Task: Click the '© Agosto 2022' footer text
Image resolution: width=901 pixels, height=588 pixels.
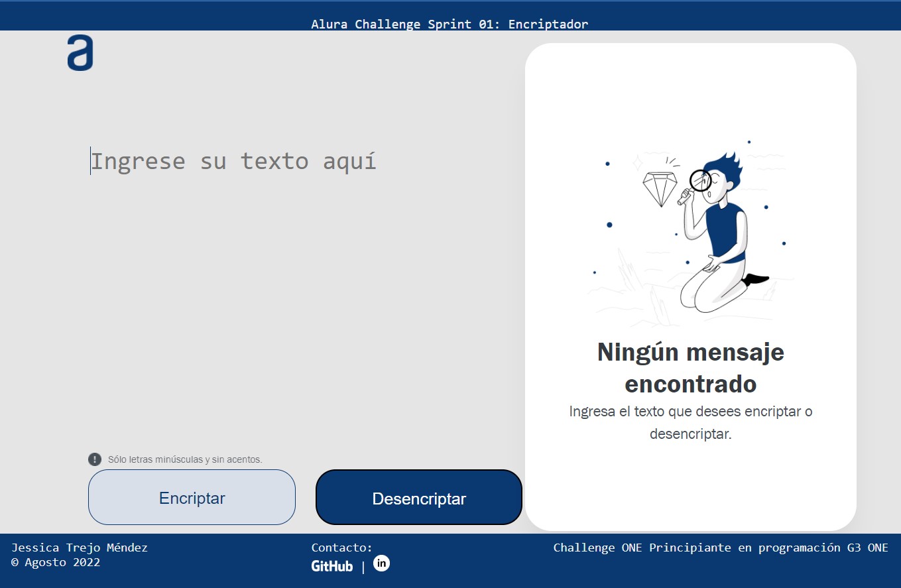Action: coord(56,562)
